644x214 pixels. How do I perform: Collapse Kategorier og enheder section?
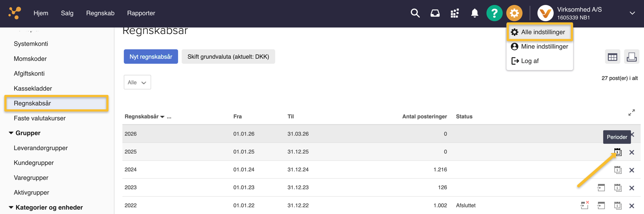click(11, 208)
